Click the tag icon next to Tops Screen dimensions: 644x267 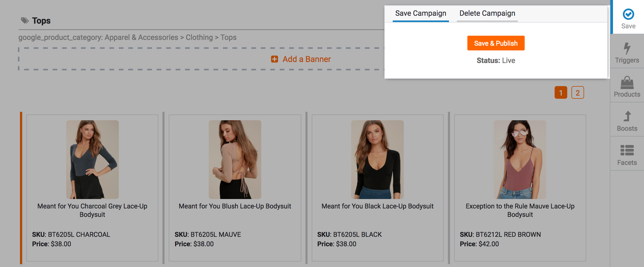coord(25,20)
